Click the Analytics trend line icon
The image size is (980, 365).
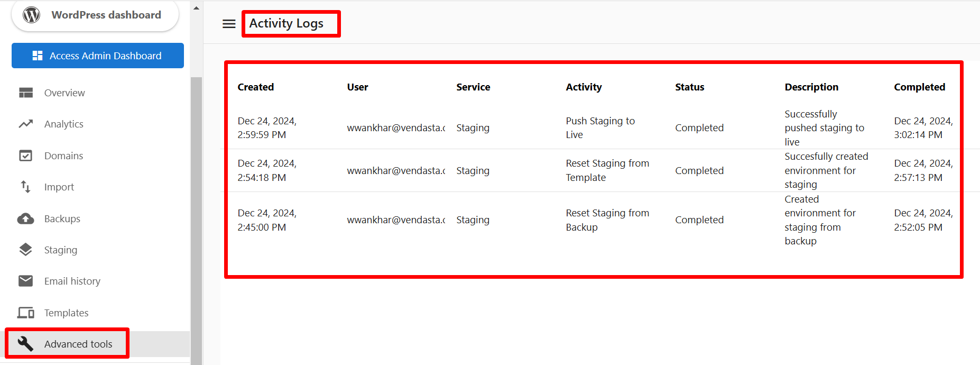pos(26,124)
